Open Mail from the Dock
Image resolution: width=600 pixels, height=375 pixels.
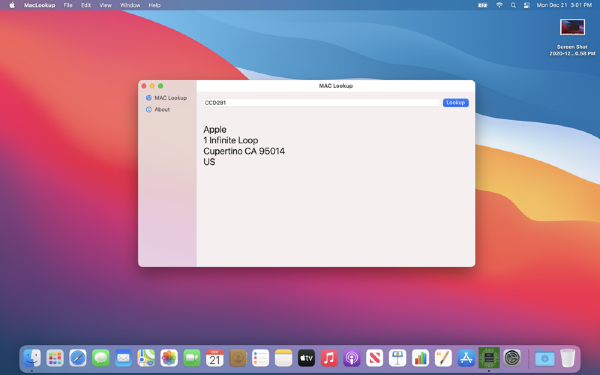(123, 358)
